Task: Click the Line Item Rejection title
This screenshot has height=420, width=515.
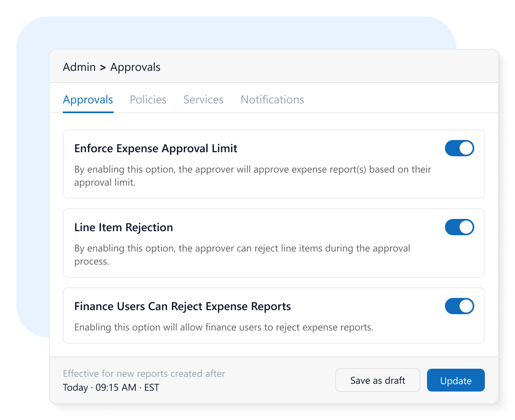Action: pyautogui.click(x=123, y=227)
